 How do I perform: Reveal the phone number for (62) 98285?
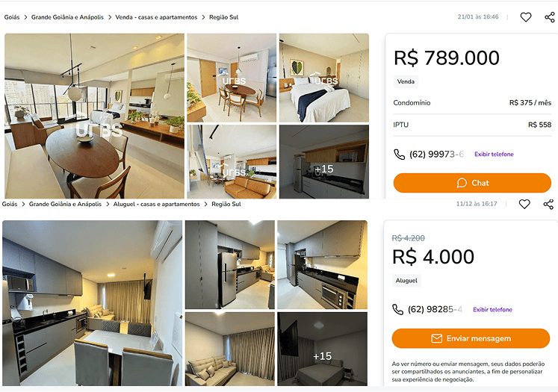click(492, 309)
